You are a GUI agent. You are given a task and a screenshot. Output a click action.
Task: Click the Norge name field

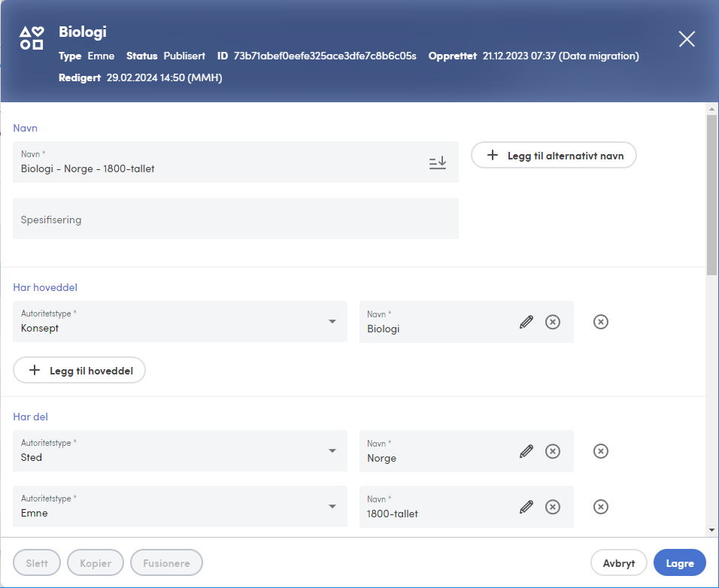tap(466, 451)
